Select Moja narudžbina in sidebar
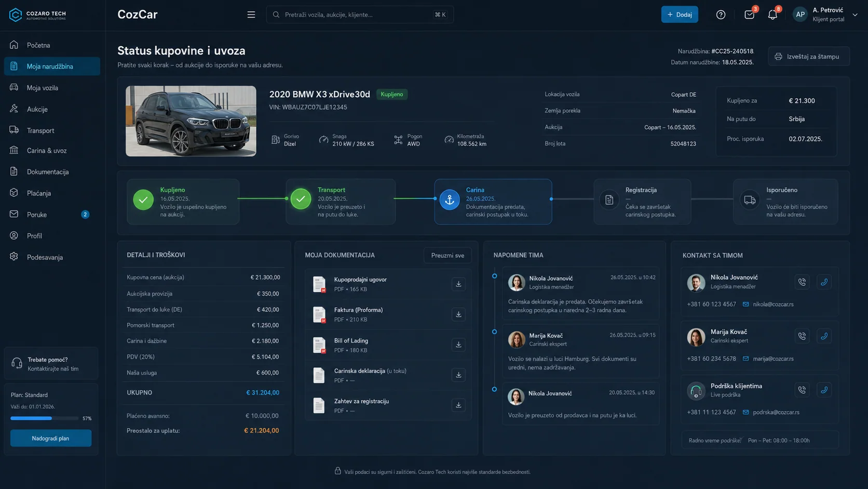 click(x=52, y=66)
